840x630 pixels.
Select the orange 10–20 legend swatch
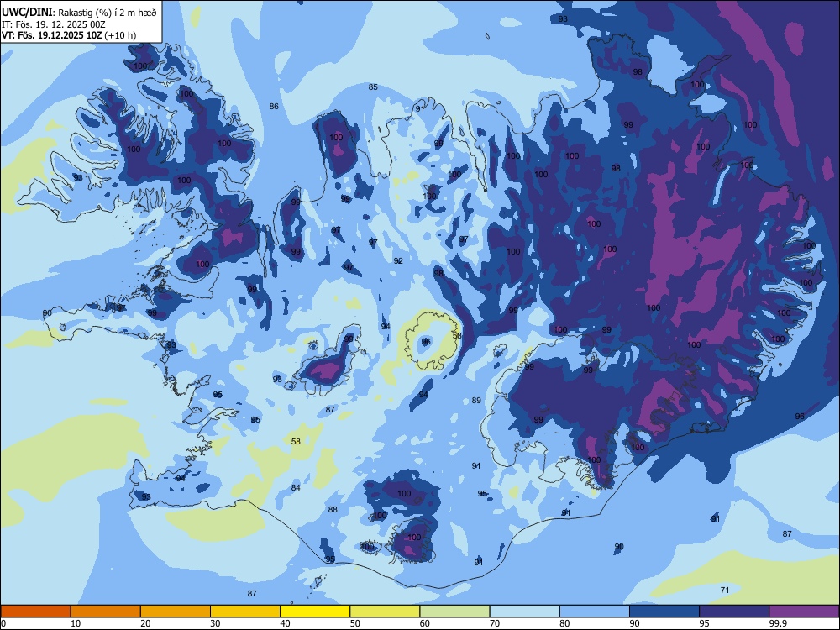click(106, 612)
